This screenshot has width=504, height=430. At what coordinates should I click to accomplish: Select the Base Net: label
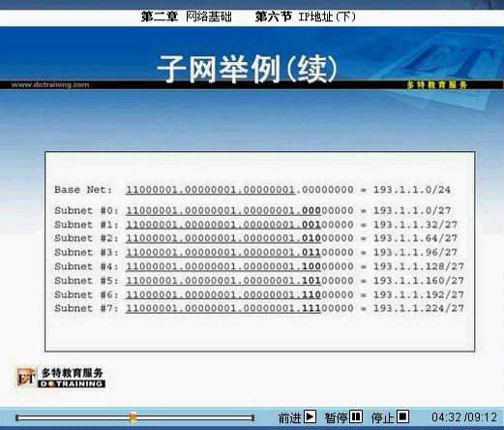[83, 190]
